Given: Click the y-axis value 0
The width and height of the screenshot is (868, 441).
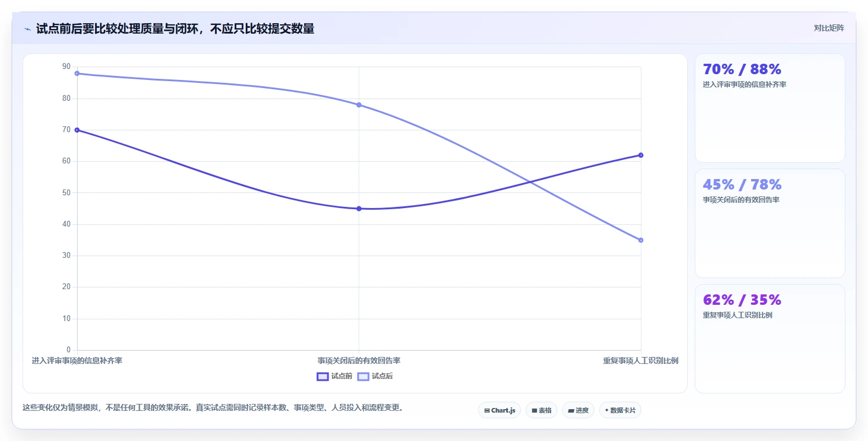Looking at the screenshot, I should click(x=68, y=350).
